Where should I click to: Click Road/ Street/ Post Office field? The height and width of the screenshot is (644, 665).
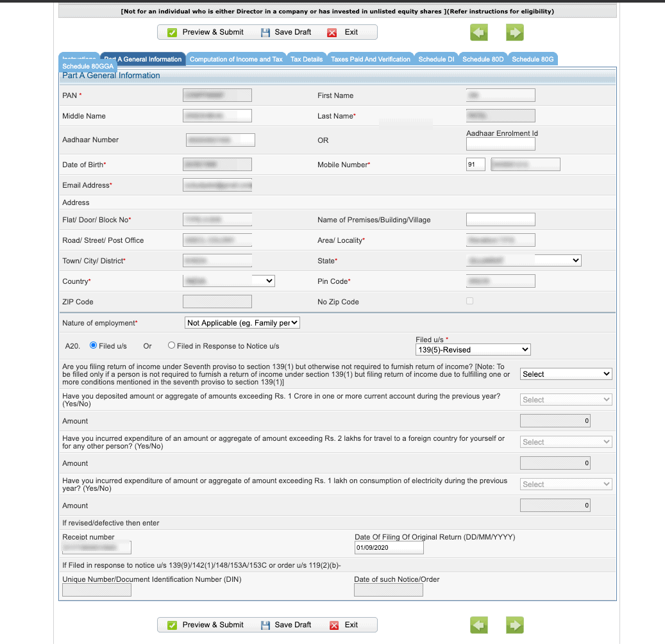tap(217, 240)
